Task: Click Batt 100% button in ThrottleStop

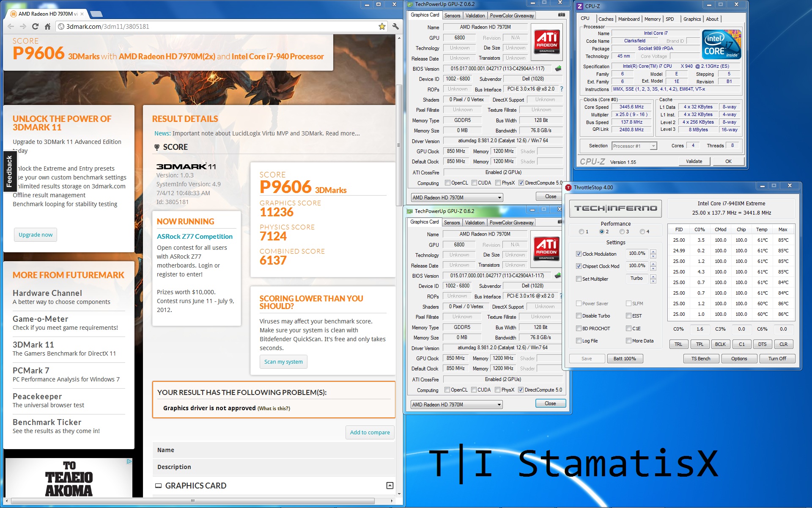Action: click(625, 359)
